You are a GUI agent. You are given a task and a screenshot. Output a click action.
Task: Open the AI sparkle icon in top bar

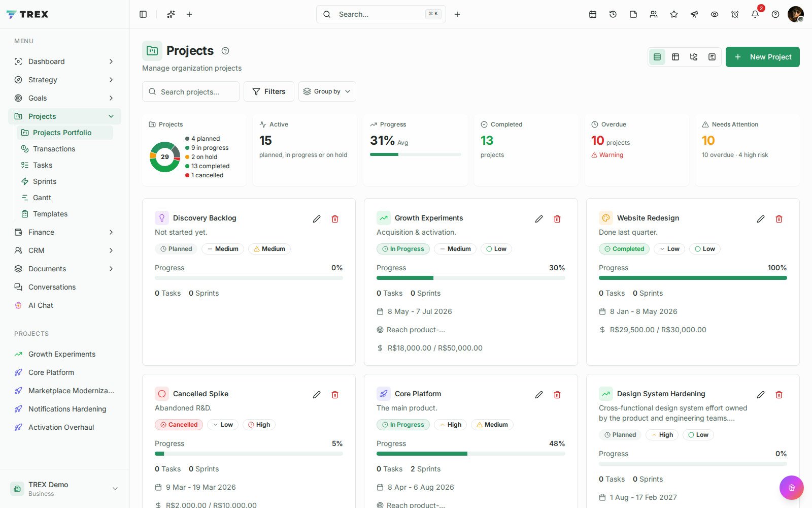(x=171, y=14)
